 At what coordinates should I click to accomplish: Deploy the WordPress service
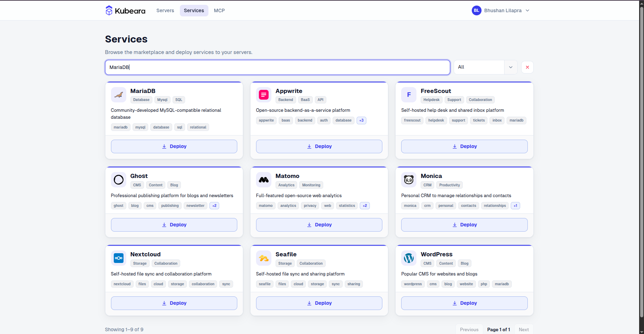point(464,303)
